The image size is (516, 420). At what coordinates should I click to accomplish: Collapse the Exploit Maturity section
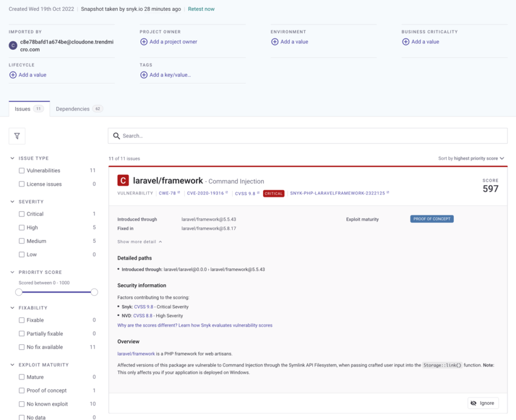point(12,365)
